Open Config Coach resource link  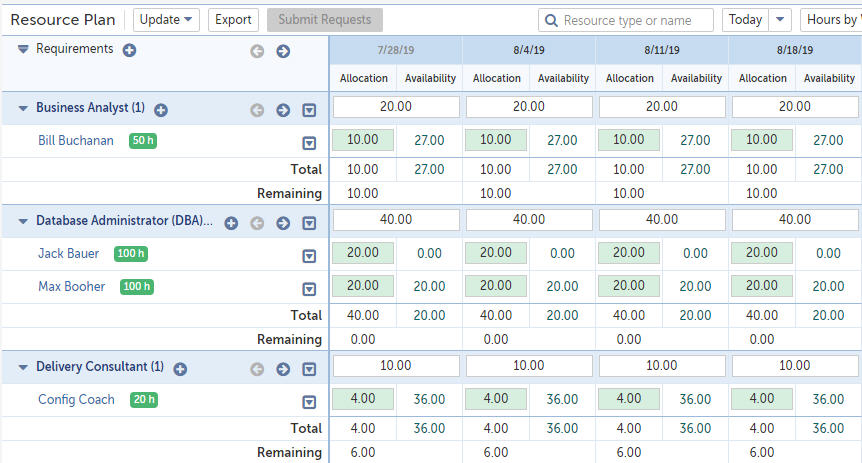76,400
